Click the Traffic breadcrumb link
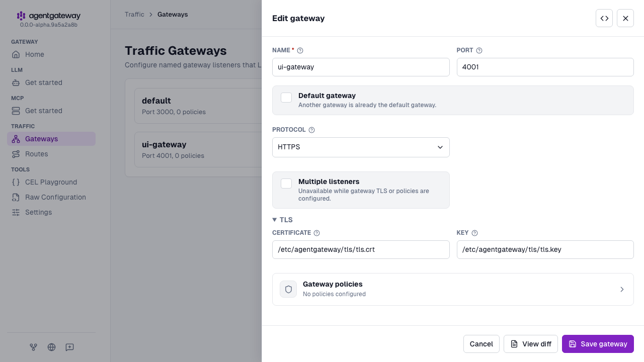 point(134,14)
